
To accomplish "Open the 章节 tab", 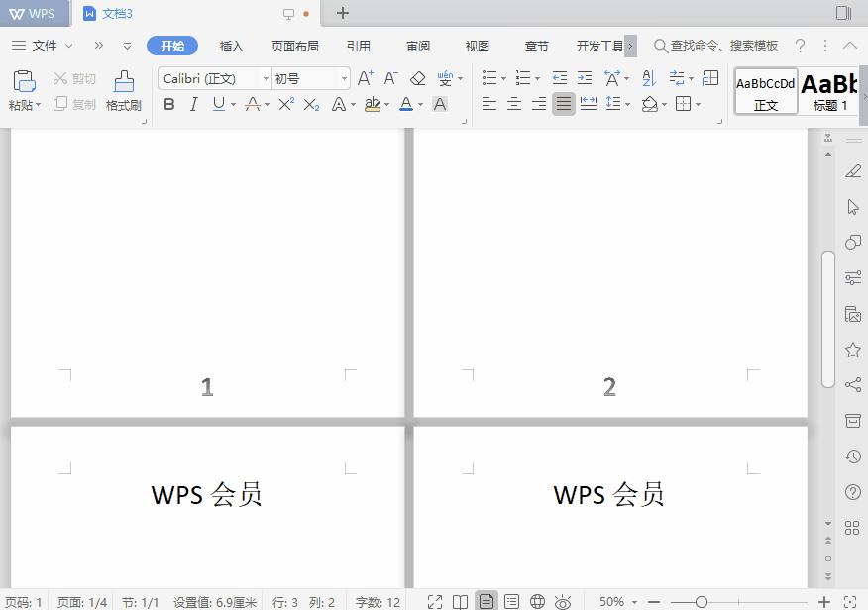I will 536,46.
